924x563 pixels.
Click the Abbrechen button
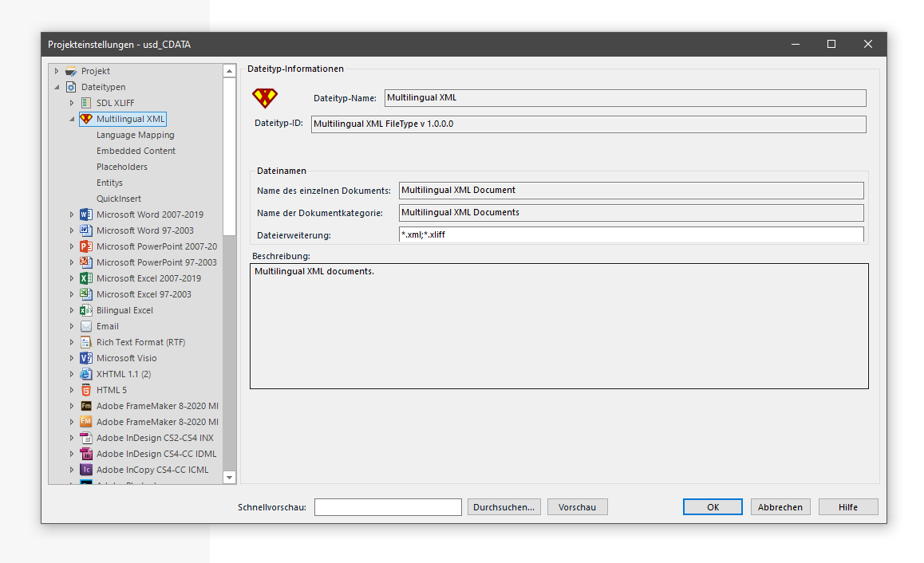click(x=780, y=507)
